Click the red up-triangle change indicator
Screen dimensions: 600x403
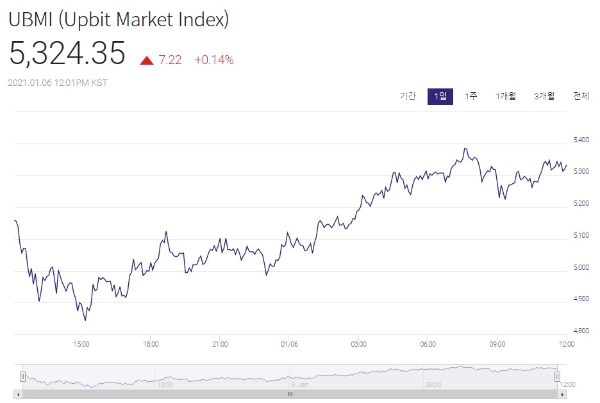pos(146,60)
